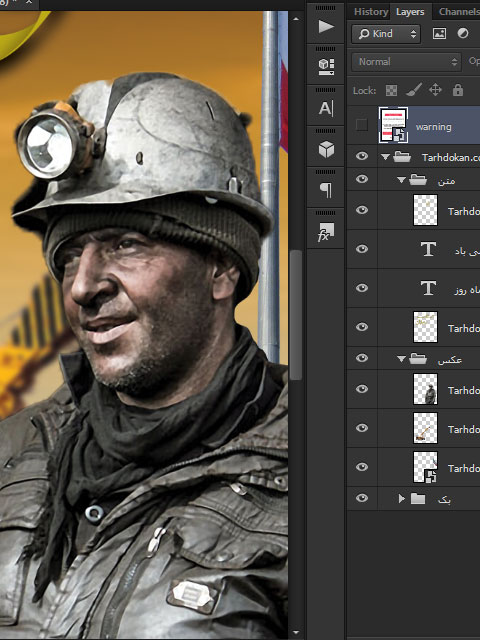Select the warning layer name
This screenshot has width=480, height=640.
click(433, 127)
